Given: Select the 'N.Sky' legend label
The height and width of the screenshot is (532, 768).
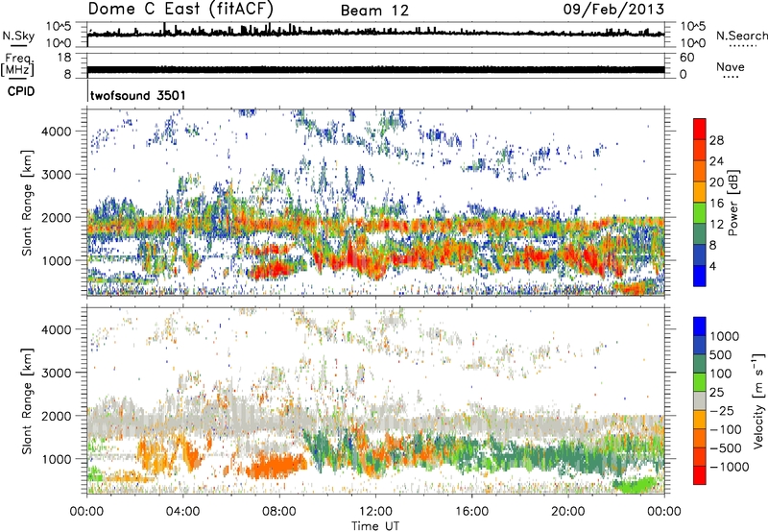Looking at the screenshot, I should click(18, 36).
